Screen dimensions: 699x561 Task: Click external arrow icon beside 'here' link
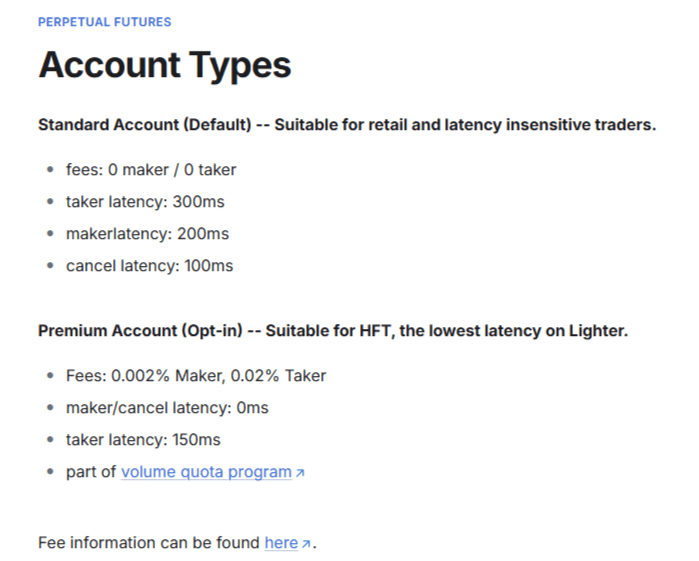307,544
